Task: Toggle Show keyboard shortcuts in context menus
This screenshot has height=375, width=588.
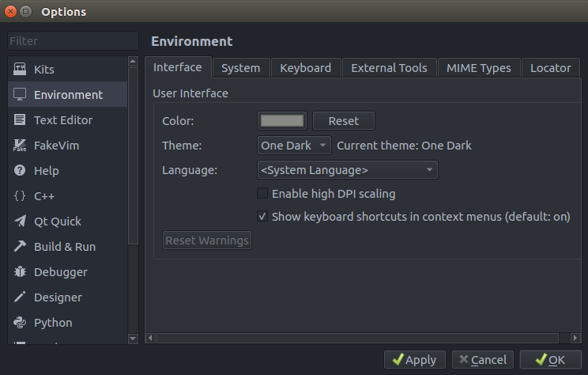Action: [262, 216]
